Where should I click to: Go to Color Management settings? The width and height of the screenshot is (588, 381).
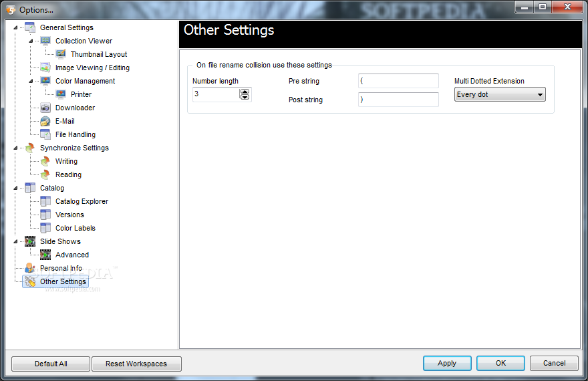point(86,81)
